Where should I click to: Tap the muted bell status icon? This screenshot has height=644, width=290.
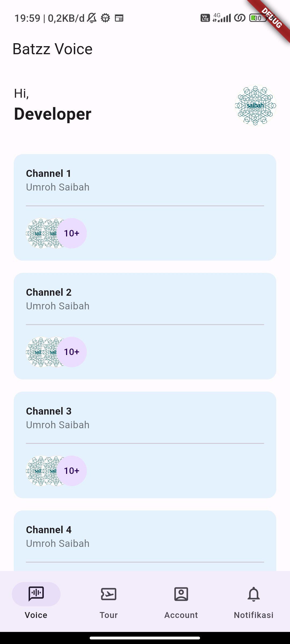coord(92,18)
